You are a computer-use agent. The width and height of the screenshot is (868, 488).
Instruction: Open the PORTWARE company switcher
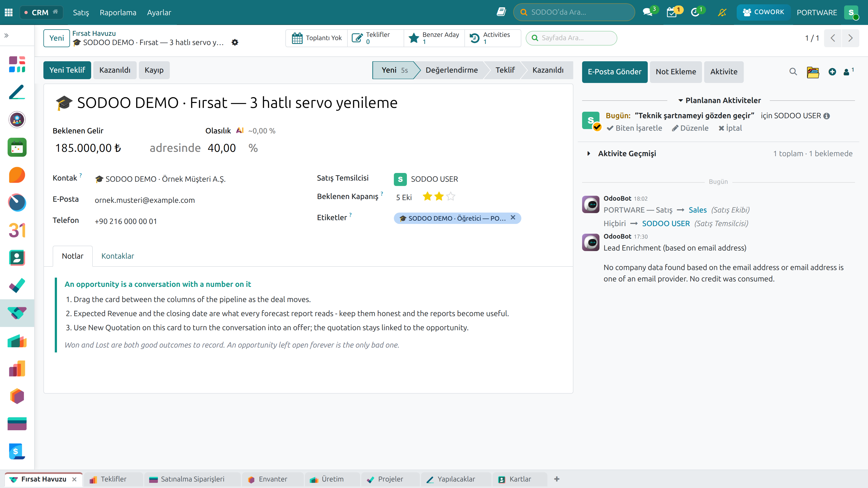click(x=816, y=12)
